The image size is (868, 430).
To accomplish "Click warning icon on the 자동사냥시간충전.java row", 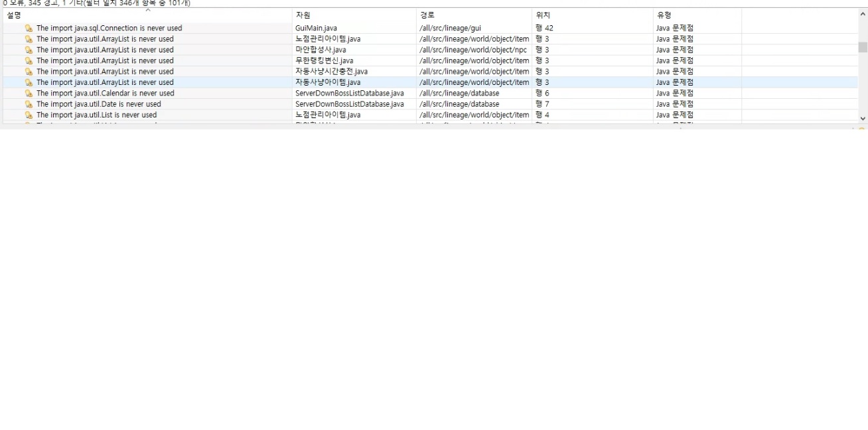I will point(29,72).
